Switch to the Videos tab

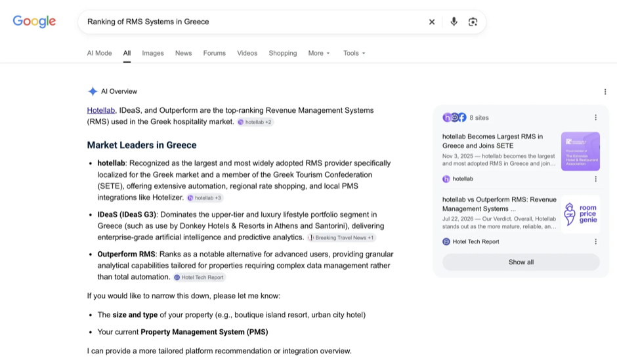tap(247, 53)
